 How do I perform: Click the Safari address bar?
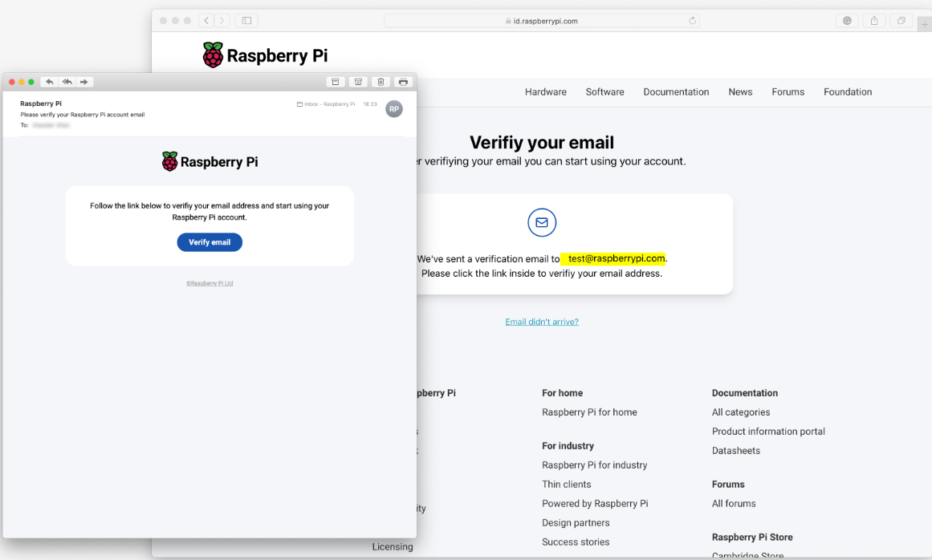click(x=542, y=21)
